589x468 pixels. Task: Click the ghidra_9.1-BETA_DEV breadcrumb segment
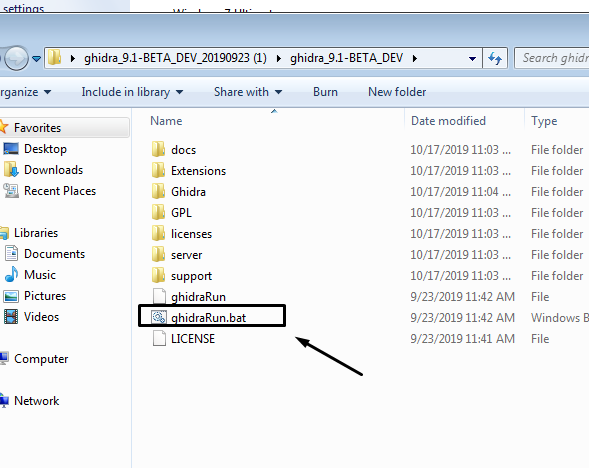coord(346,58)
